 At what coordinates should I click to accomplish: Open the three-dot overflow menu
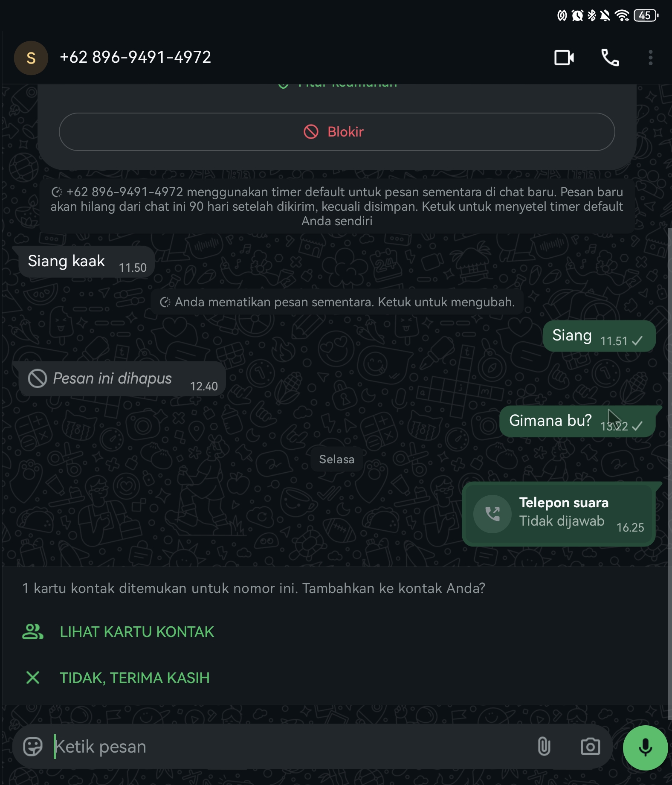[650, 58]
